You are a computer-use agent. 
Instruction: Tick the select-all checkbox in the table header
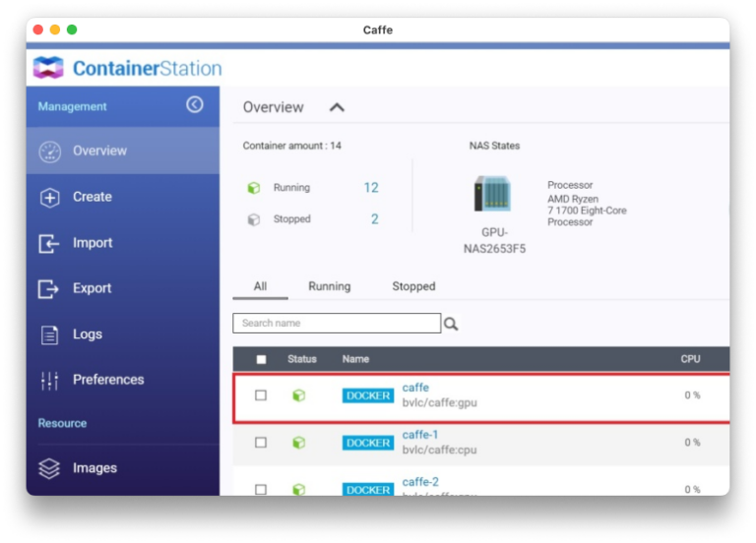pyautogui.click(x=261, y=359)
